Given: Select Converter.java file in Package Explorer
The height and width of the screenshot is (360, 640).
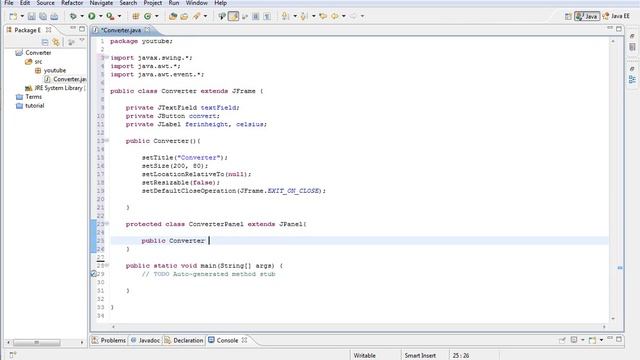Looking at the screenshot, I should pos(65,79).
